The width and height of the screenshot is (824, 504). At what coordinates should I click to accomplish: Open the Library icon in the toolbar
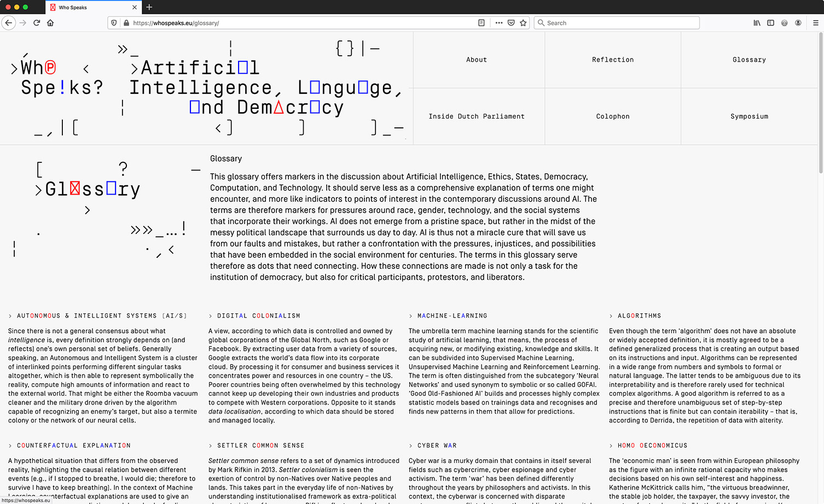[x=757, y=23]
